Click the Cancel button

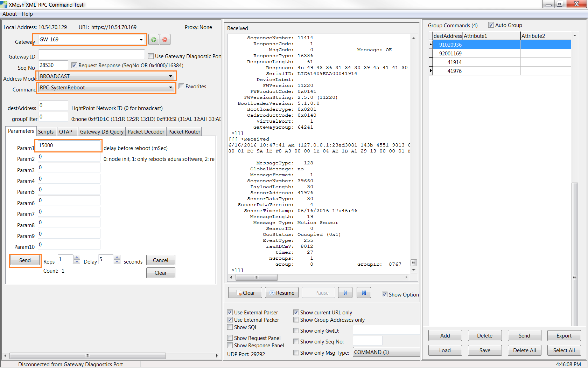[161, 260]
